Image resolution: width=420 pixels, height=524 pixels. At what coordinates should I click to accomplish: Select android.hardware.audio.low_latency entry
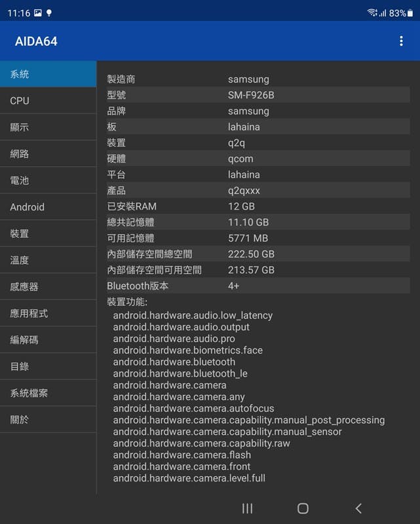coord(193,316)
